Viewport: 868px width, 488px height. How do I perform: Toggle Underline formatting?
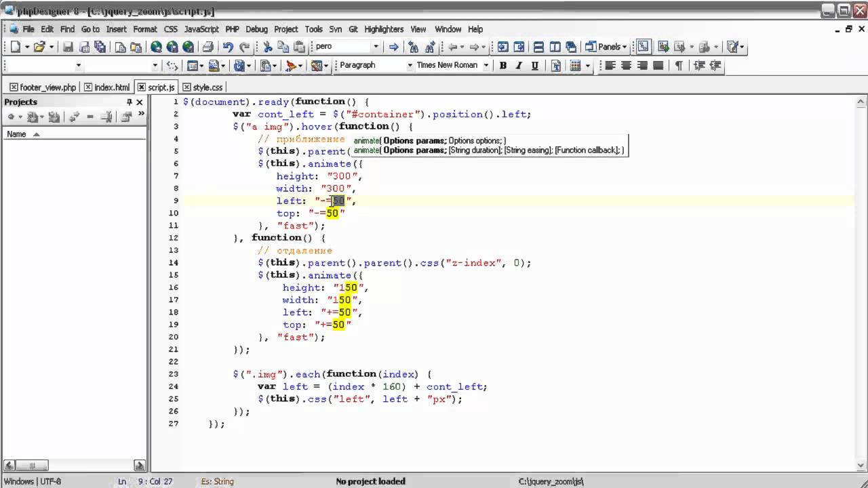coord(535,65)
